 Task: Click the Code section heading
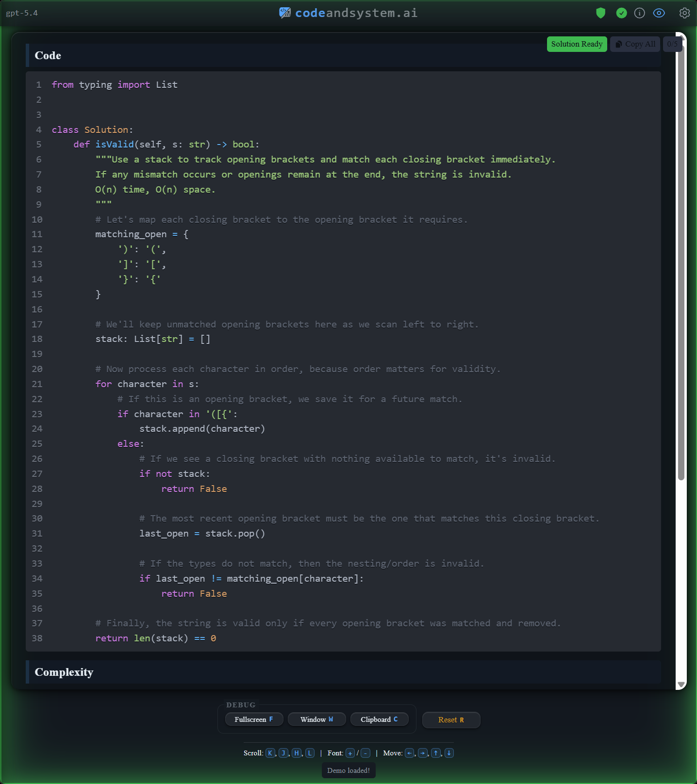point(48,55)
